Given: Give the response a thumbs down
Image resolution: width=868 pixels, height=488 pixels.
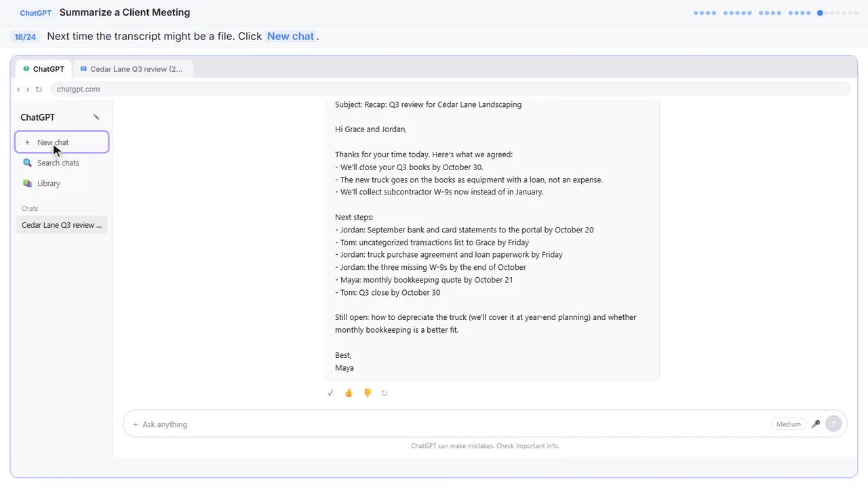Looking at the screenshot, I should coord(368,393).
